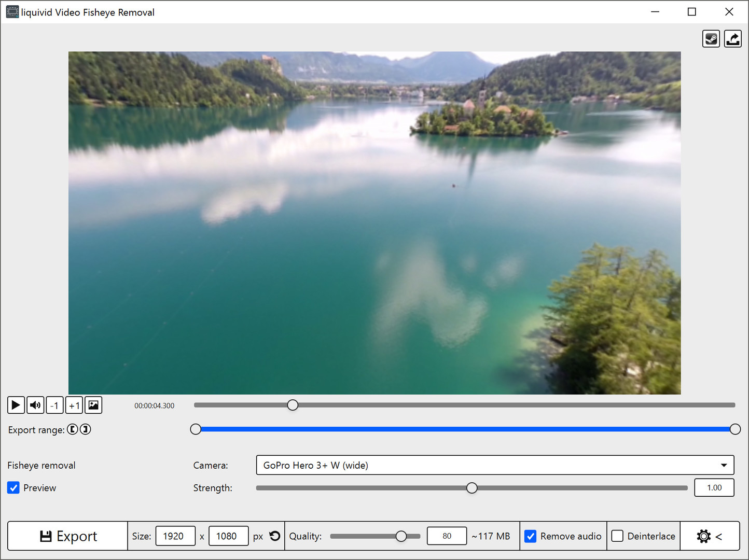Step back one frame with -1 button
Screen dimensions: 749x560
[x=54, y=405]
